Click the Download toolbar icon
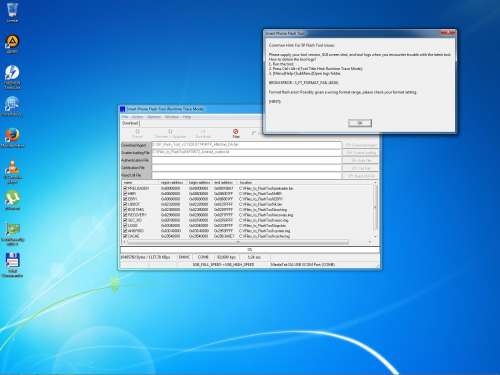This screenshot has height=375, width=500. [x=203, y=133]
